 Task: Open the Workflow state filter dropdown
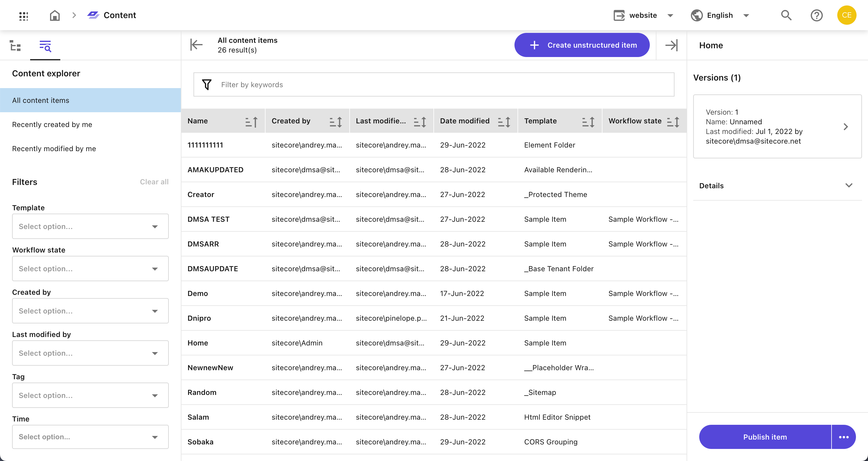click(90, 269)
